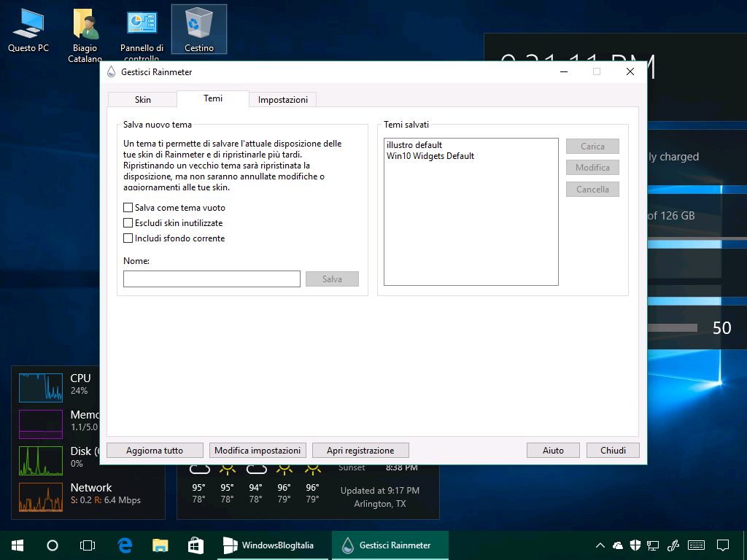This screenshot has width=747, height=560.
Task: Click Modifica impostazioni button
Action: tap(258, 451)
